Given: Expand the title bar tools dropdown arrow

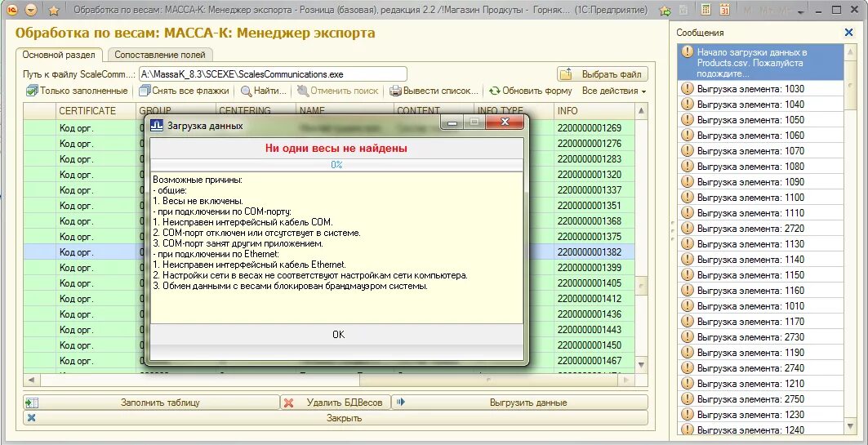Looking at the screenshot, I should pyautogui.click(x=801, y=11).
